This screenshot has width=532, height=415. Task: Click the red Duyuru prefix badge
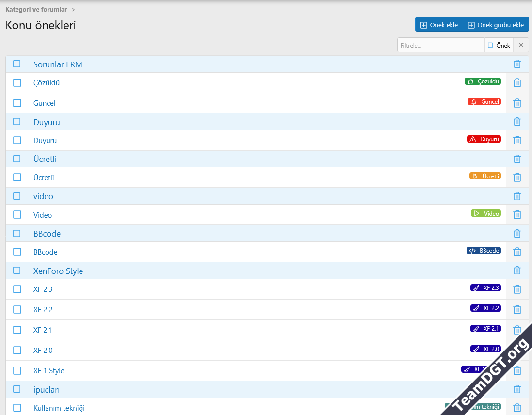click(x=484, y=139)
